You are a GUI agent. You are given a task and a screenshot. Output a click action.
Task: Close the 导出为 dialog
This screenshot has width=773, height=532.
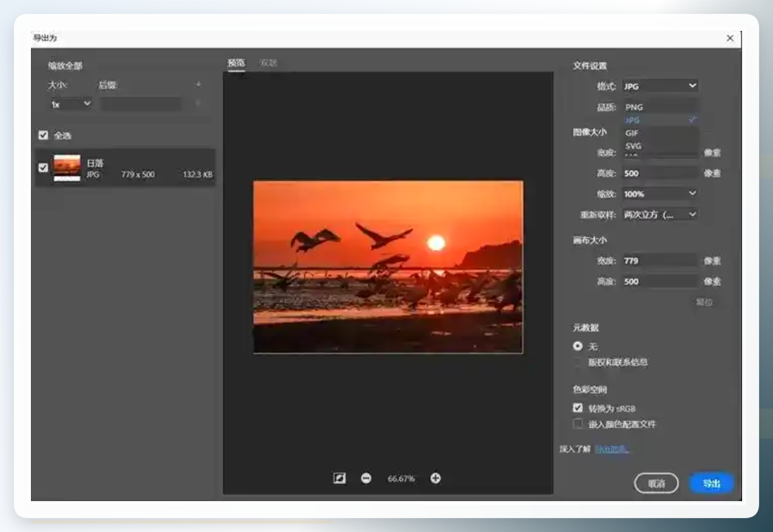click(x=730, y=38)
